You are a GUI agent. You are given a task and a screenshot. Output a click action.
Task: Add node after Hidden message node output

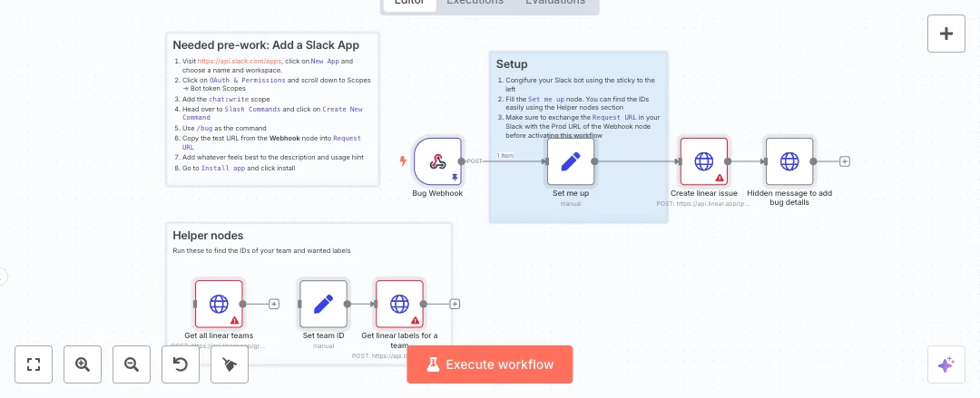(845, 161)
